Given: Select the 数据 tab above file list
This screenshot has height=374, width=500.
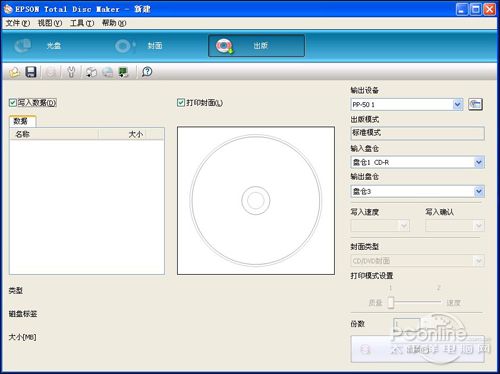Looking at the screenshot, I should click(x=22, y=121).
